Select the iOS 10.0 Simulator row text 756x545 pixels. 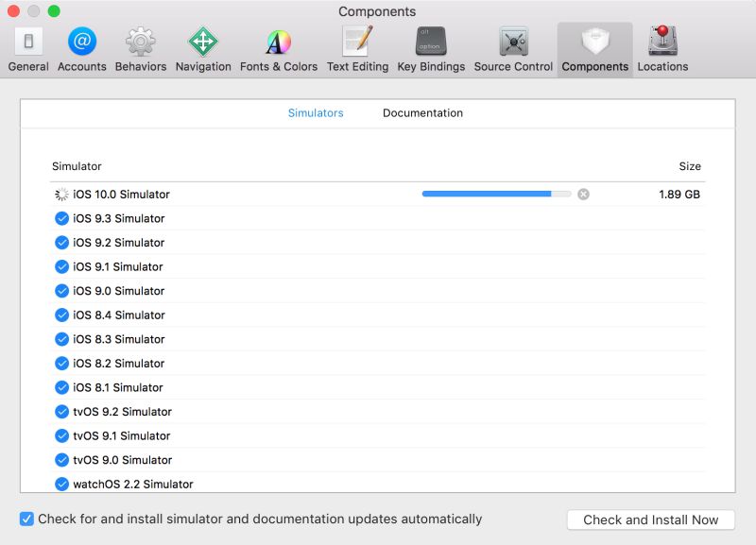pos(122,195)
